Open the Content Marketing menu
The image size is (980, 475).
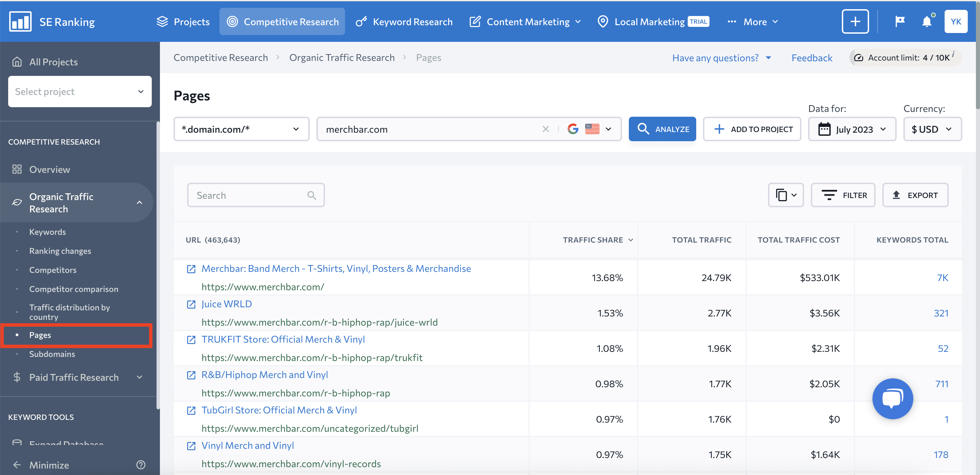click(525, 22)
